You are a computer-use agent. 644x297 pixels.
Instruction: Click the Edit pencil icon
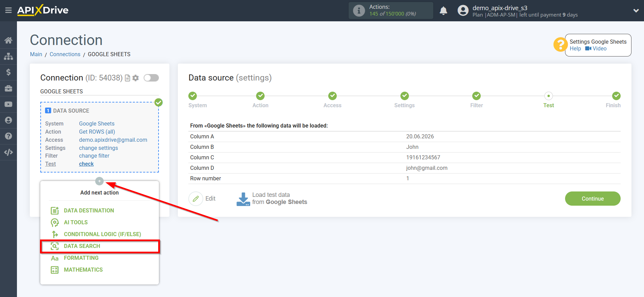(x=196, y=199)
